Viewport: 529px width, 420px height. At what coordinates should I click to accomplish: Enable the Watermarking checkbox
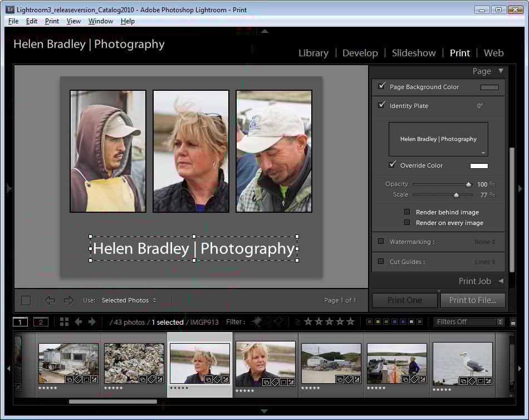pyautogui.click(x=381, y=242)
